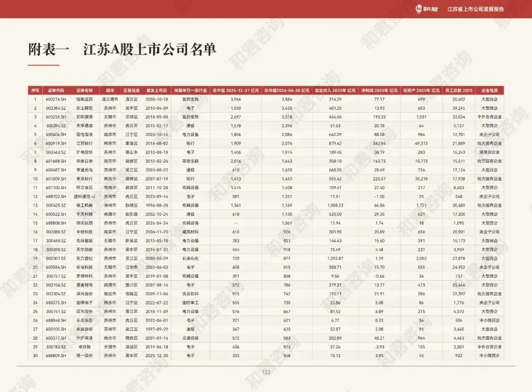Viewport: 532px width, 392px height.
Task: Click the city cell '徐州市'
Action: click(x=110, y=205)
